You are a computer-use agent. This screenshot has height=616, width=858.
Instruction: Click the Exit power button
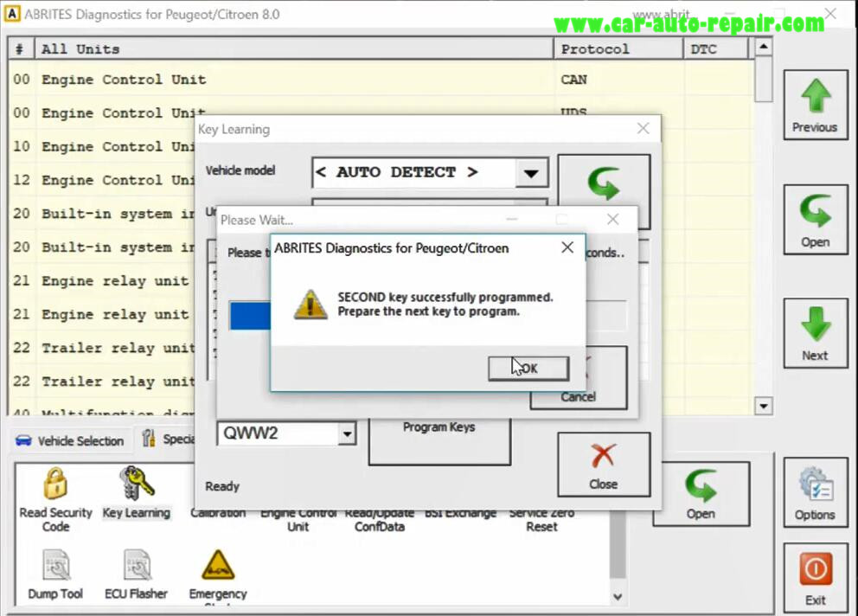coord(816,577)
